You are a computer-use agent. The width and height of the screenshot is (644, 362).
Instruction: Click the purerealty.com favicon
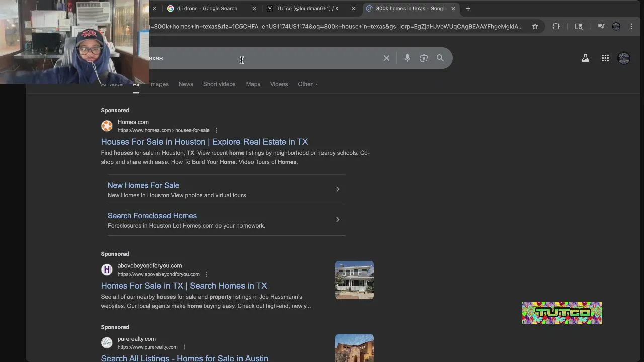tap(107, 343)
